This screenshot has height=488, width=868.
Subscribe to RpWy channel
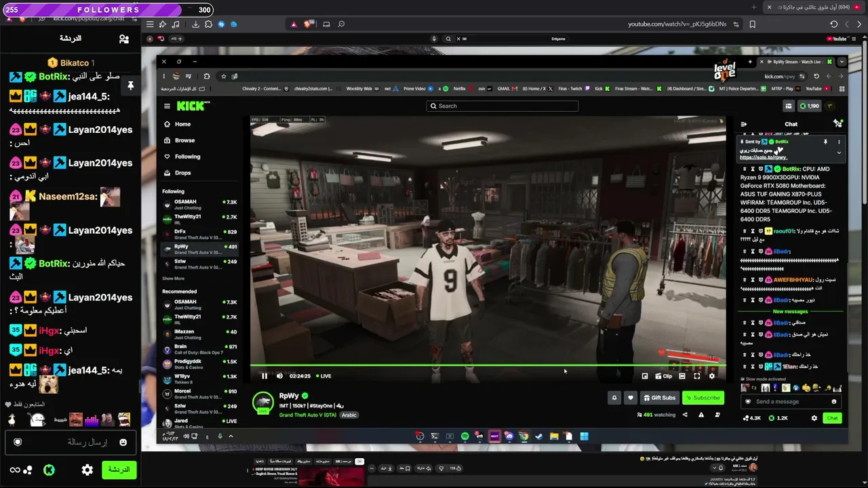pyautogui.click(x=703, y=398)
